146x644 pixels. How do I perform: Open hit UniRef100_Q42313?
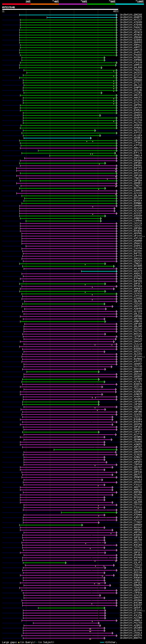point(131,130)
